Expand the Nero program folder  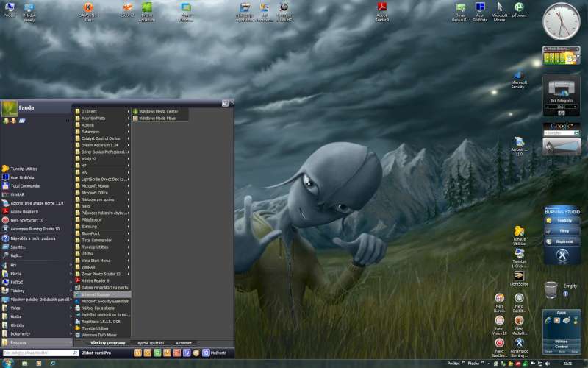pyautogui.click(x=102, y=206)
